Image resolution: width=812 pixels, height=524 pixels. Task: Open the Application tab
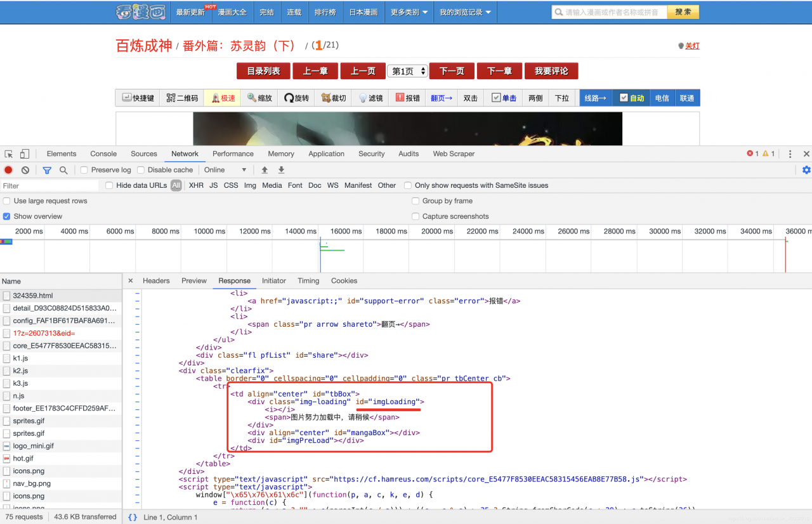coord(326,154)
